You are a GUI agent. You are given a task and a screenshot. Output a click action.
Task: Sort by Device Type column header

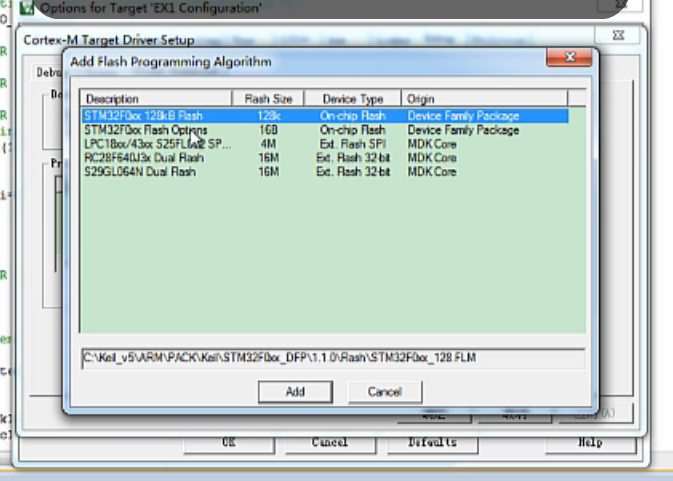[x=353, y=99]
